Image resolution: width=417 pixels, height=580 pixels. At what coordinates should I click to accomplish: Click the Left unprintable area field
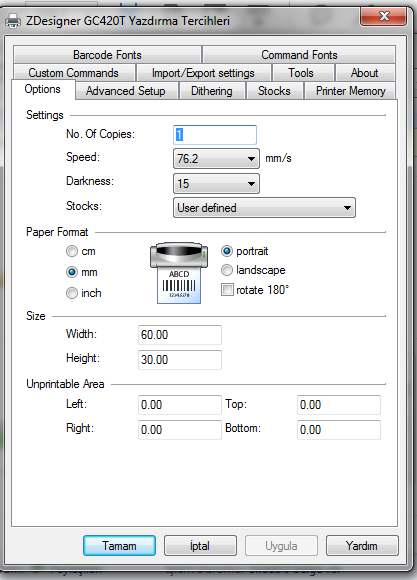(x=180, y=405)
